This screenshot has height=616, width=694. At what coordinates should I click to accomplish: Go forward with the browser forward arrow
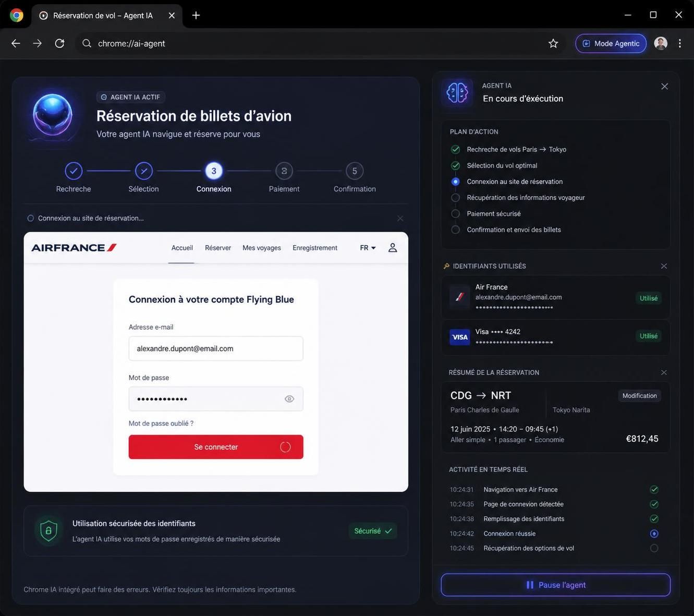pos(38,43)
